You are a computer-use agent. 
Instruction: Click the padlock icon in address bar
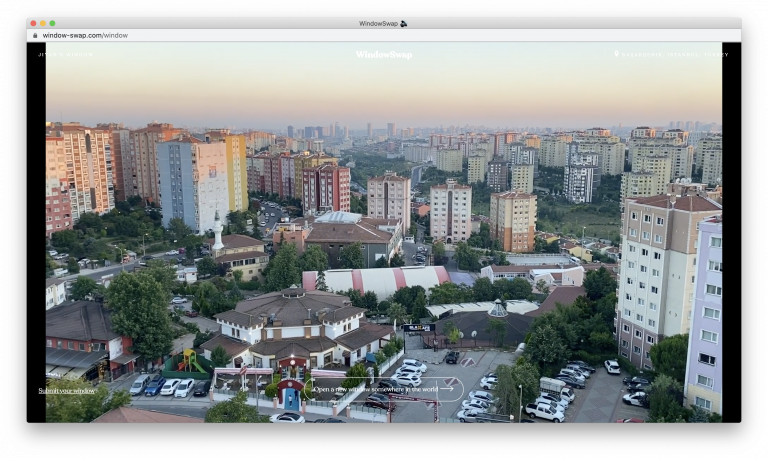tap(35, 35)
